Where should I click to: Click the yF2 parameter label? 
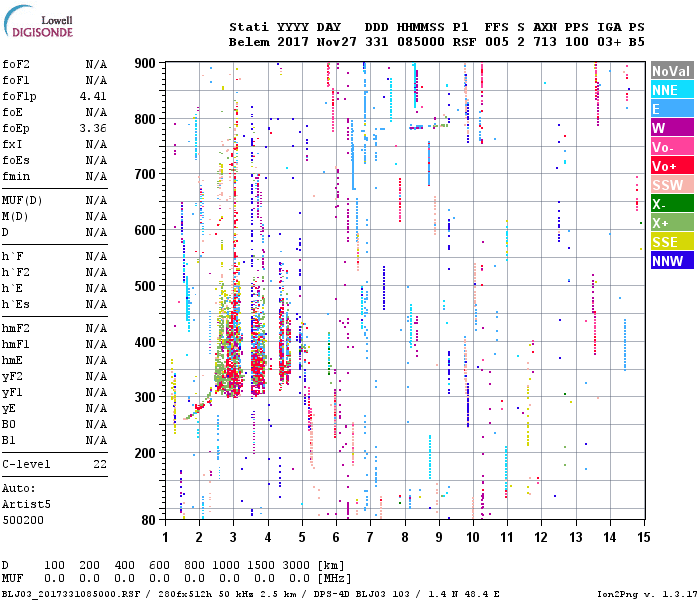(12, 377)
